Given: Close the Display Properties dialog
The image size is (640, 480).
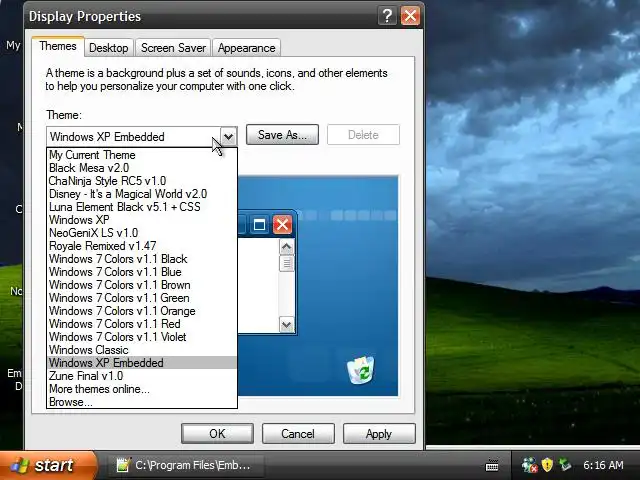Looking at the screenshot, I should [410, 16].
